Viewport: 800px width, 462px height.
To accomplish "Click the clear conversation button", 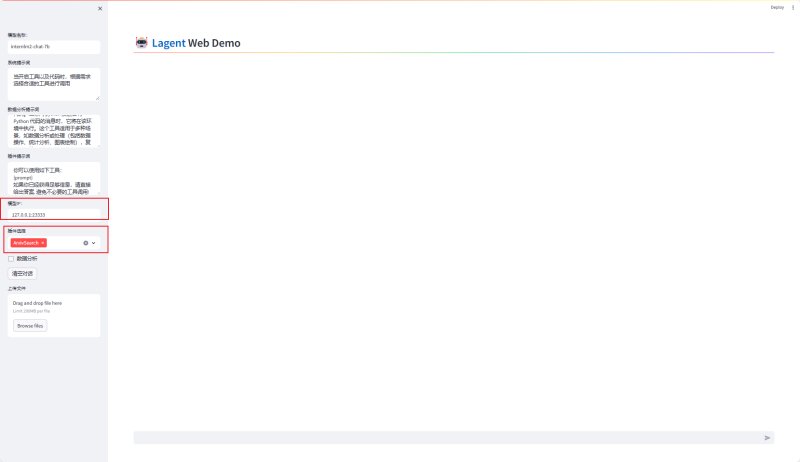I will point(22,274).
